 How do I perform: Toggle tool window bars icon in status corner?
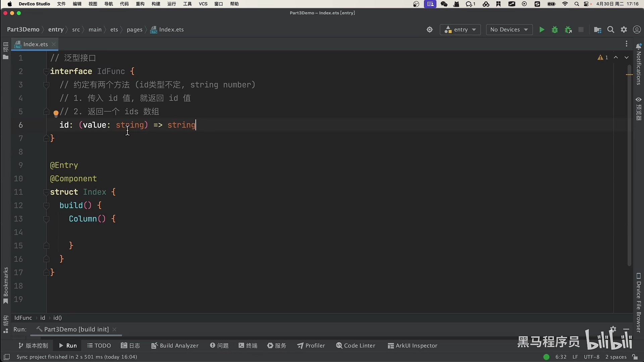7,357
